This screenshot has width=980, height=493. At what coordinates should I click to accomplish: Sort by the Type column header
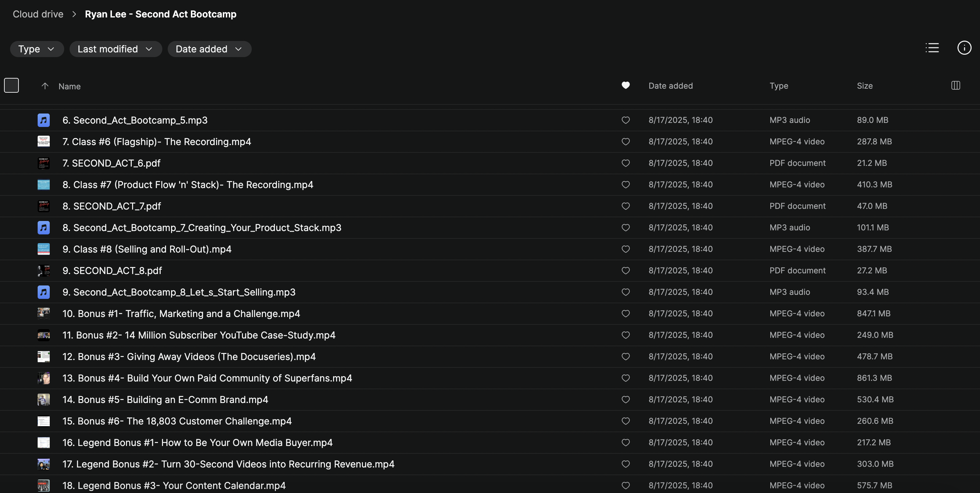pyautogui.click(x=778, y=86)
